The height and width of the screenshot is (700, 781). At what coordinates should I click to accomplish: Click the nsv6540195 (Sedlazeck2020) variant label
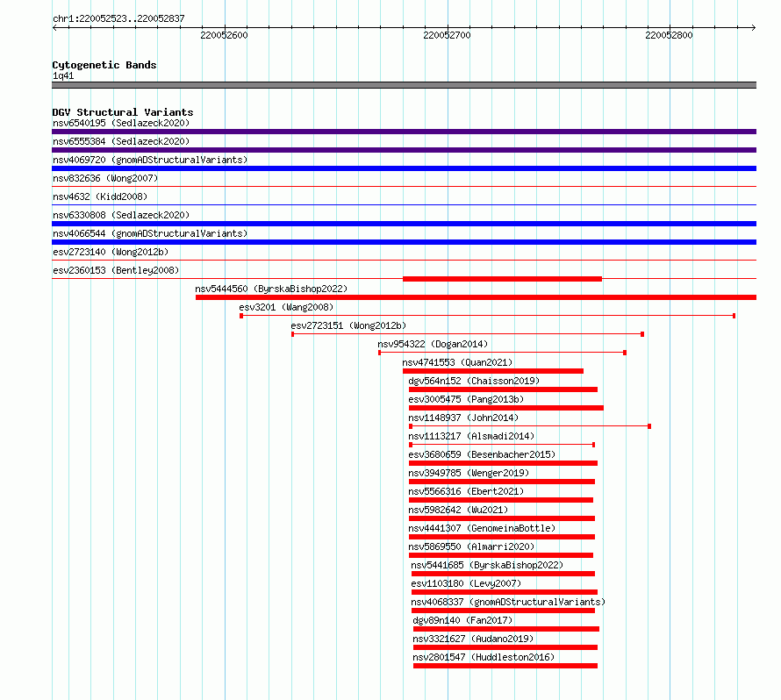121,123
